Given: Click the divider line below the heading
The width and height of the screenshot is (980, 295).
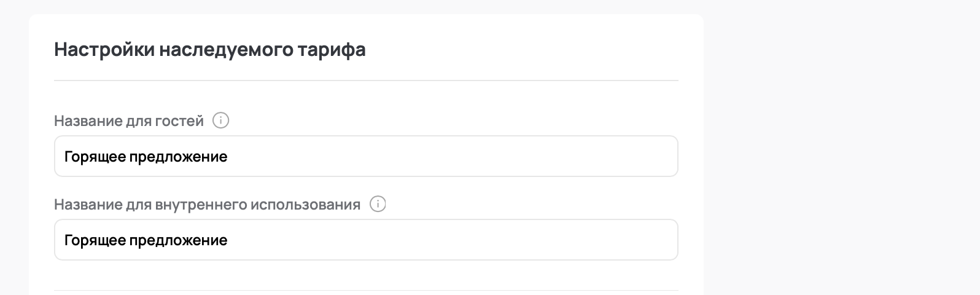Looking at the screenshot, I should tap(366, 81).
